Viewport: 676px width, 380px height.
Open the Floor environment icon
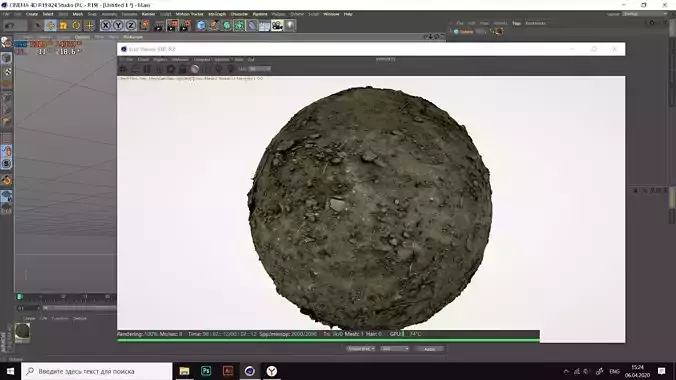264,25
